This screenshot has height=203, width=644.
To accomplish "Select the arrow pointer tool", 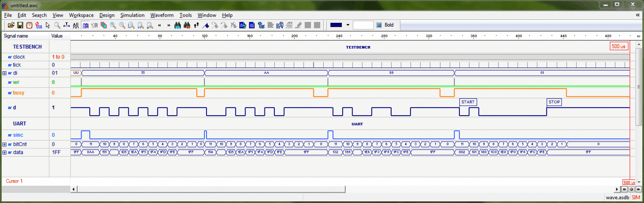I will coord(48,25).
